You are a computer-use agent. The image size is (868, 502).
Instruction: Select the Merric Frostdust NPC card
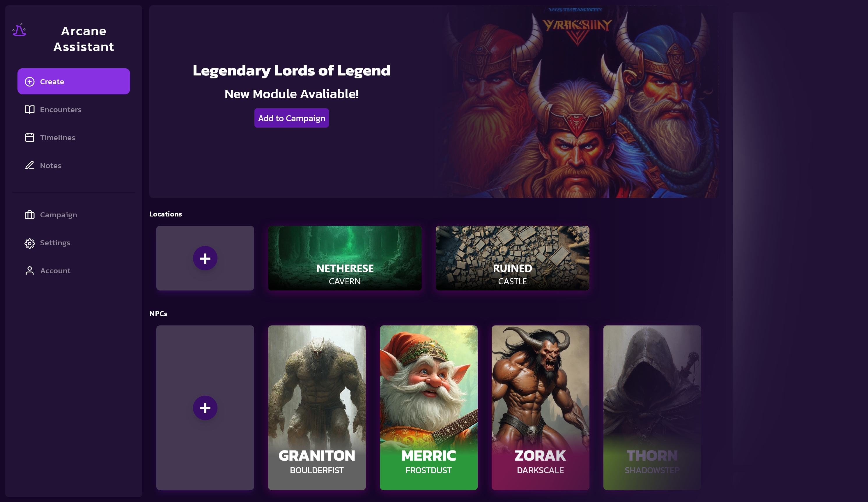click(x=428, y=408)
